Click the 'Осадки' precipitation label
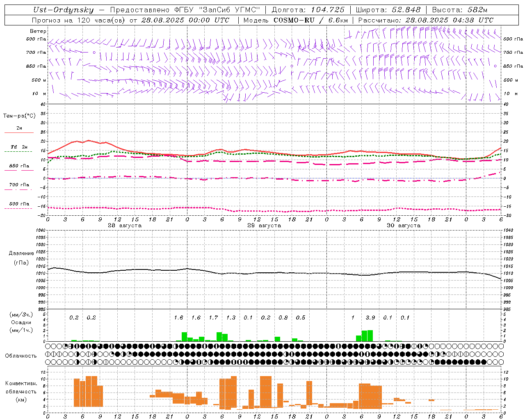525x420 pixels. pyautogui.click(x=21, y=322)
